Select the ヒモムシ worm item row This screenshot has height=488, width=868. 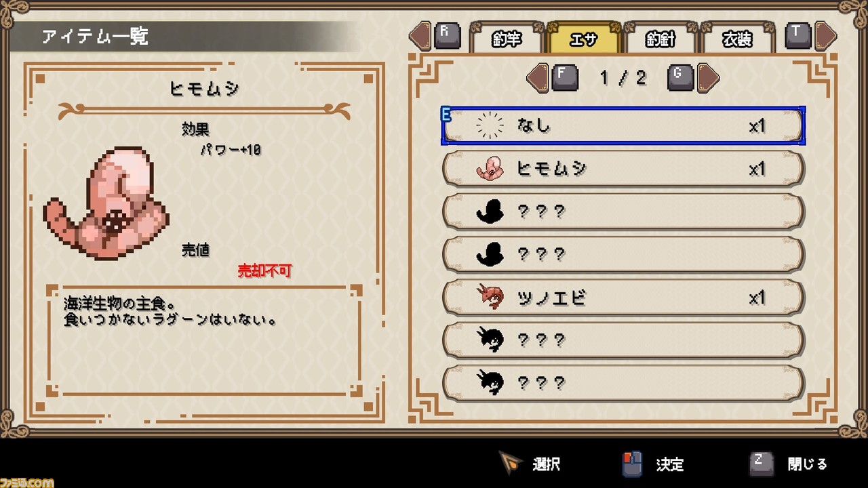(623, 169)
